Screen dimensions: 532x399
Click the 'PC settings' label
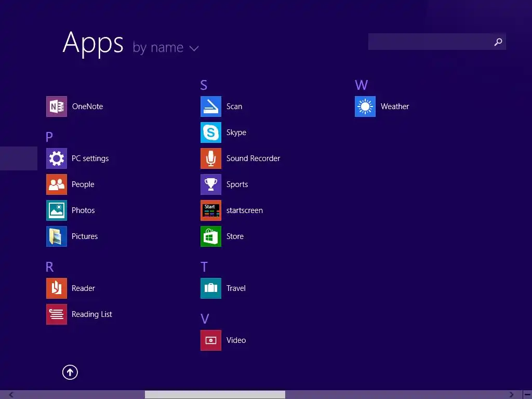click(90, 158)
